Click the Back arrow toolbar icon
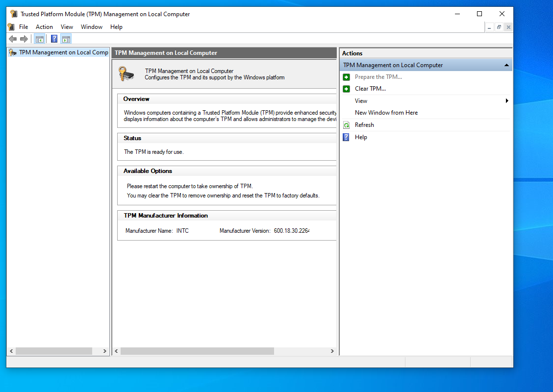Screen dimensions: 553x392 [13, 39]
